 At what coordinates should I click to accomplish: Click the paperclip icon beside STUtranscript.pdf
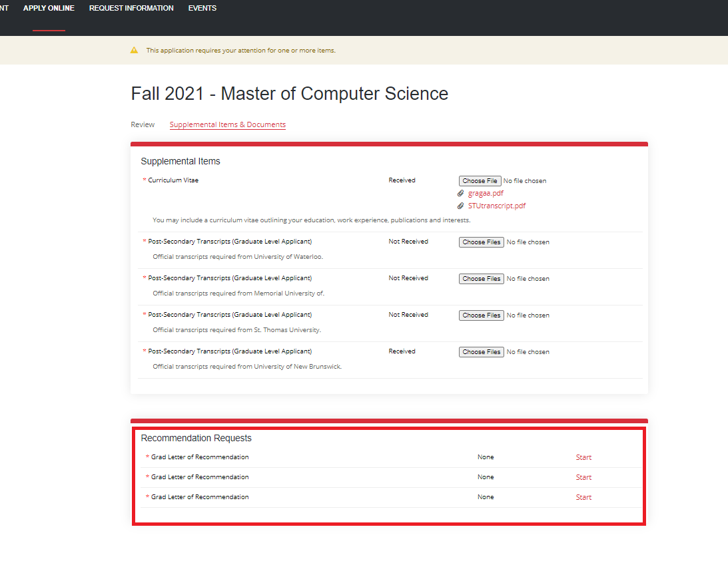point(460,206)
